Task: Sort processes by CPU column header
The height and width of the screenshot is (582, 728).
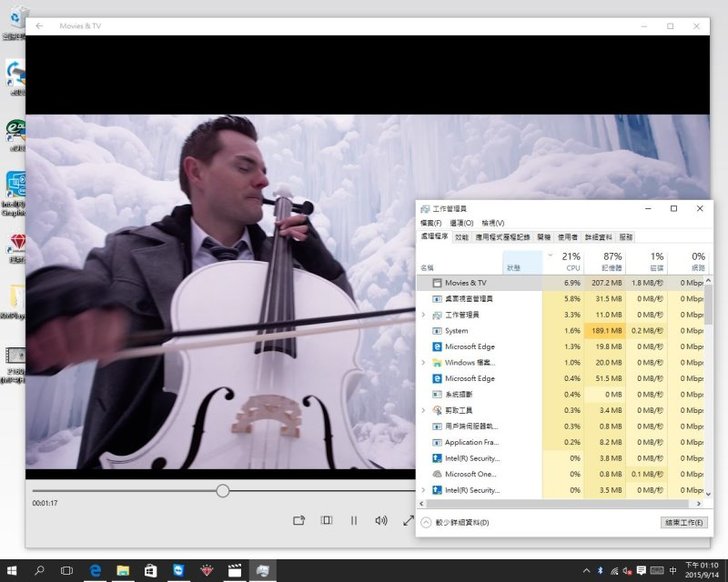Action: pos(572,262)
